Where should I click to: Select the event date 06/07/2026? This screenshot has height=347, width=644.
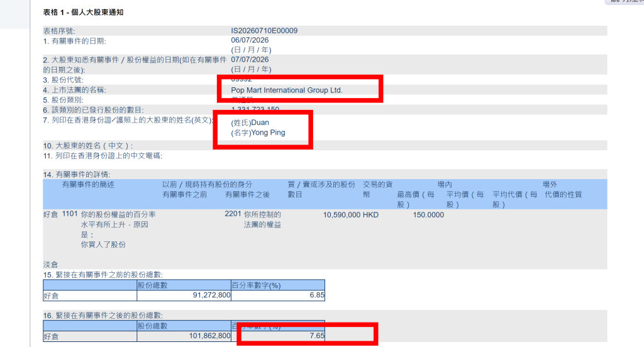[x=250, y=40]
